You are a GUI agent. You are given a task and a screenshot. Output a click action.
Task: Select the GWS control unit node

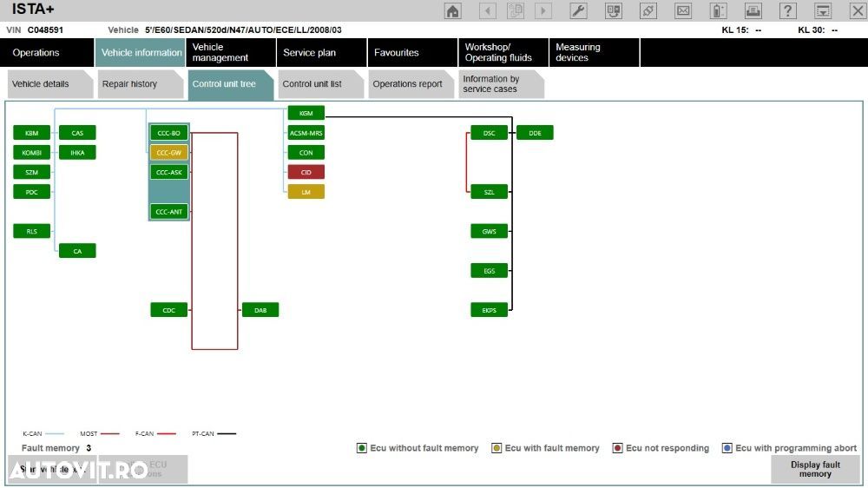pyautogui.click(x=490, y=232)
